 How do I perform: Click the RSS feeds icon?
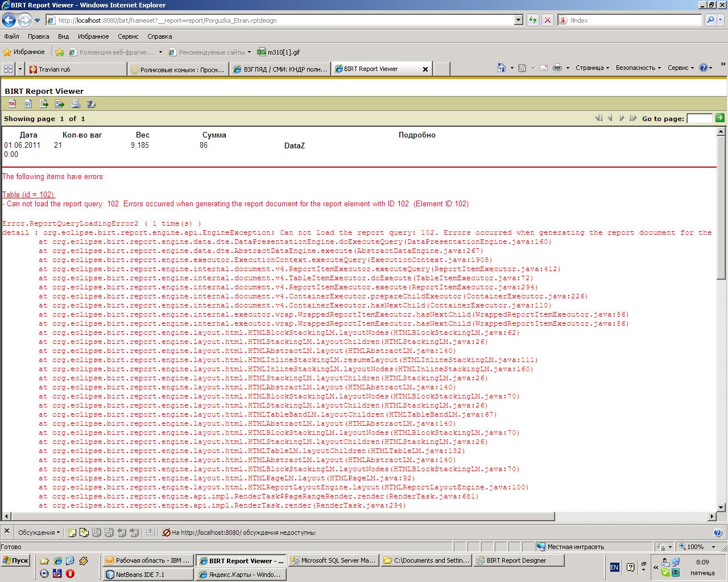[x=522, y=68]
